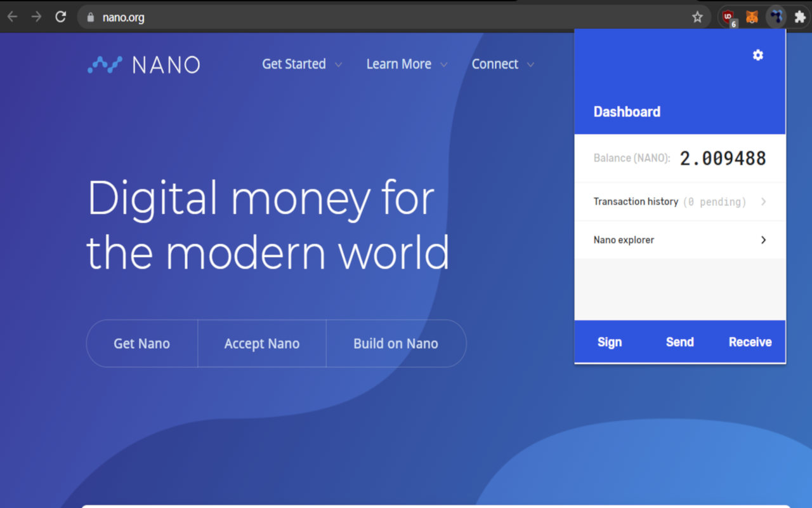Expand the Connect dropdown menu

[x=502, y=63]
